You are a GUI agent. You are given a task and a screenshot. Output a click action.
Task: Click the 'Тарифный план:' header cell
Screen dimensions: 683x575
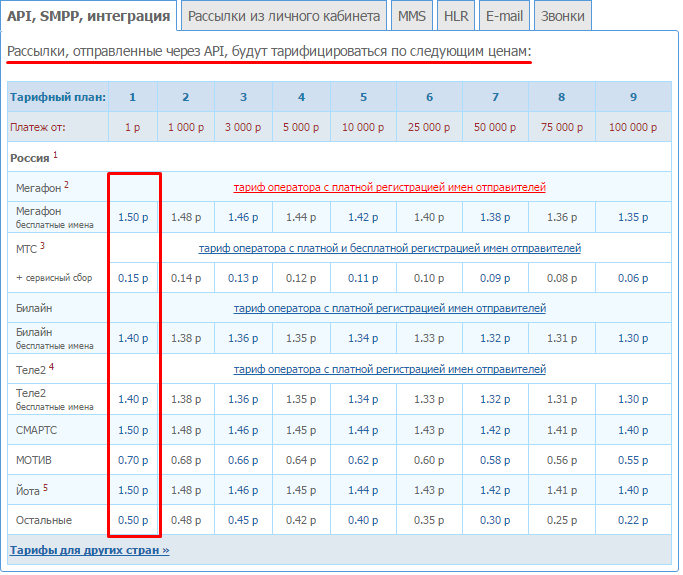pyautogui.click(x=58, y=97)
